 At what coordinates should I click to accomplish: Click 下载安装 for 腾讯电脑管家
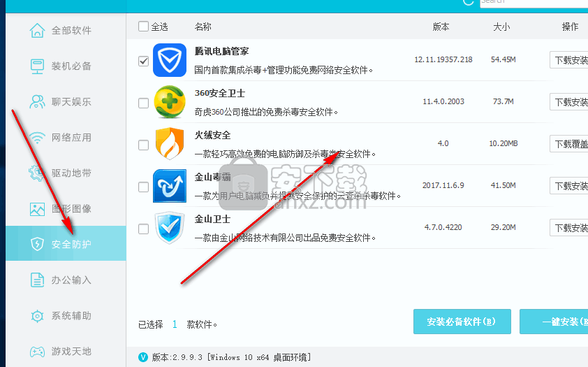tap(569, 60)
